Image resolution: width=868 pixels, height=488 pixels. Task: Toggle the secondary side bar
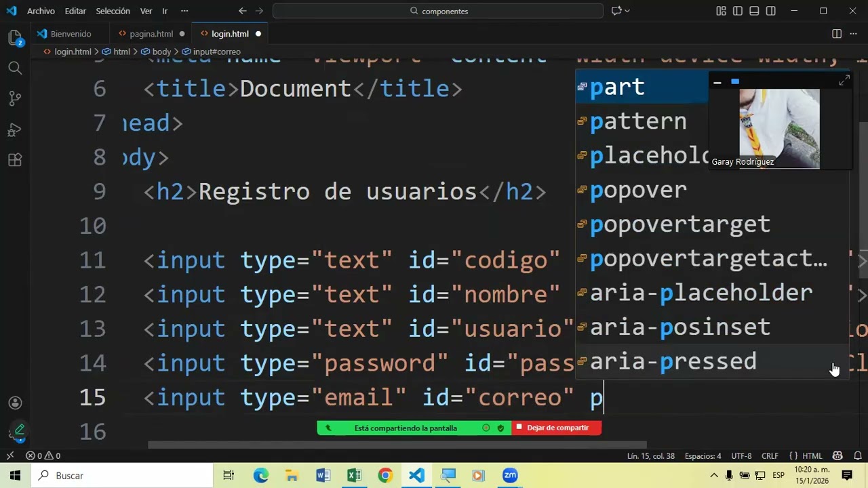[771, 11]
